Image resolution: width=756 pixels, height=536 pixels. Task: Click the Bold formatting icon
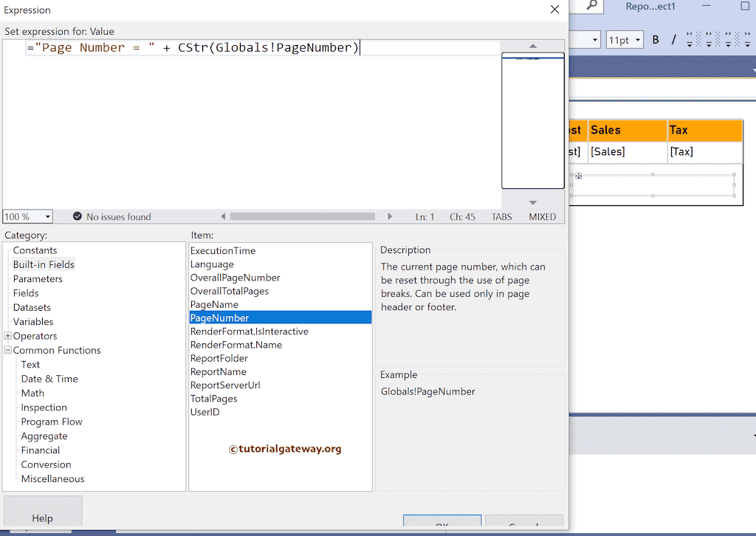[x=656, y=39]
